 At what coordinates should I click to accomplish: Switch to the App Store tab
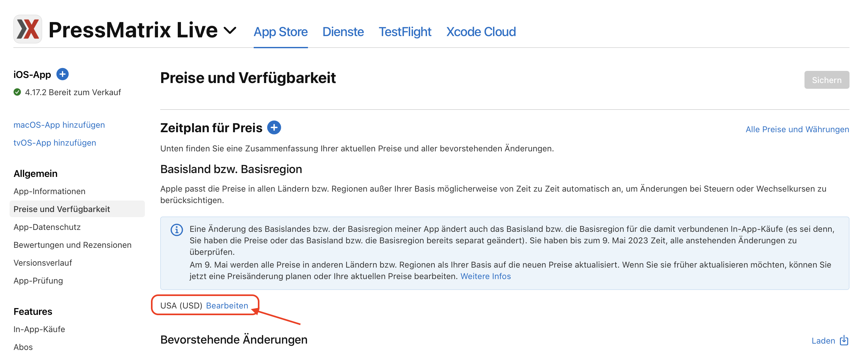pos(281,32)
